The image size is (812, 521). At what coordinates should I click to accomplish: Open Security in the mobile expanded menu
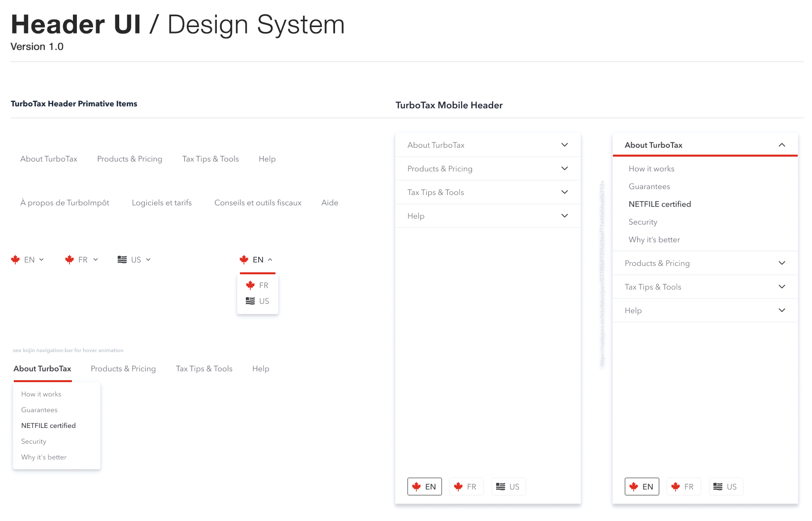(643, 222)
